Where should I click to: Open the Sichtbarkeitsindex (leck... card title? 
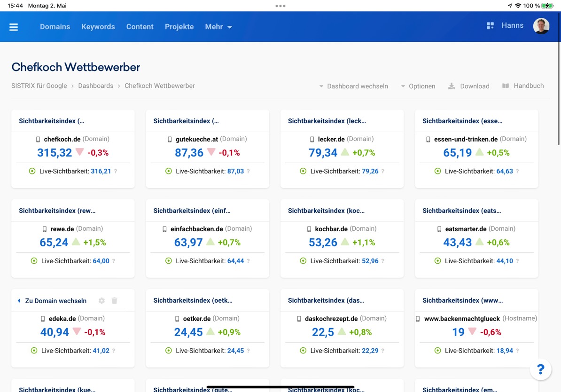coord(327,121)
